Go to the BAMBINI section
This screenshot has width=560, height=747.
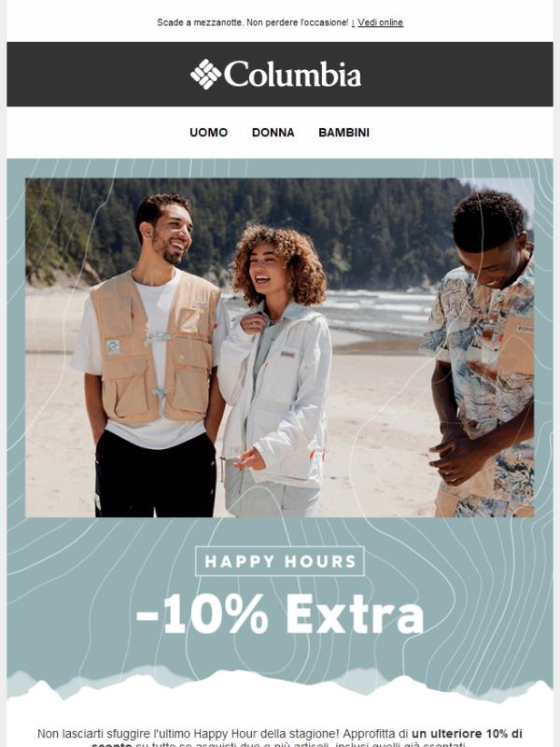coord(343,133)
